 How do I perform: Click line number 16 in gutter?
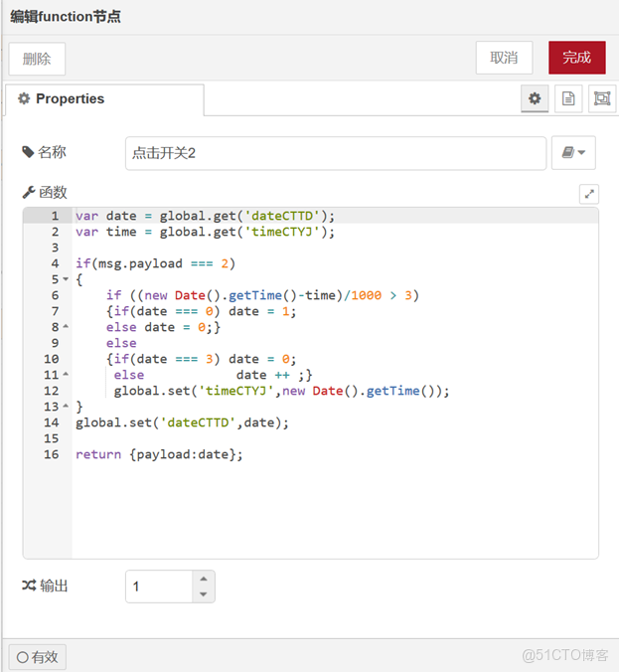click(51, 454)
